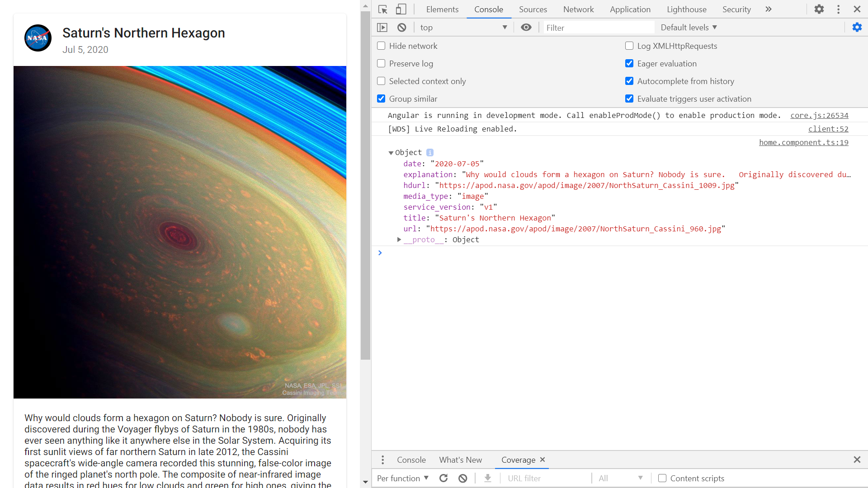Expand the __proto__ property
Viewport: 868px width, 488px height.
399,239
